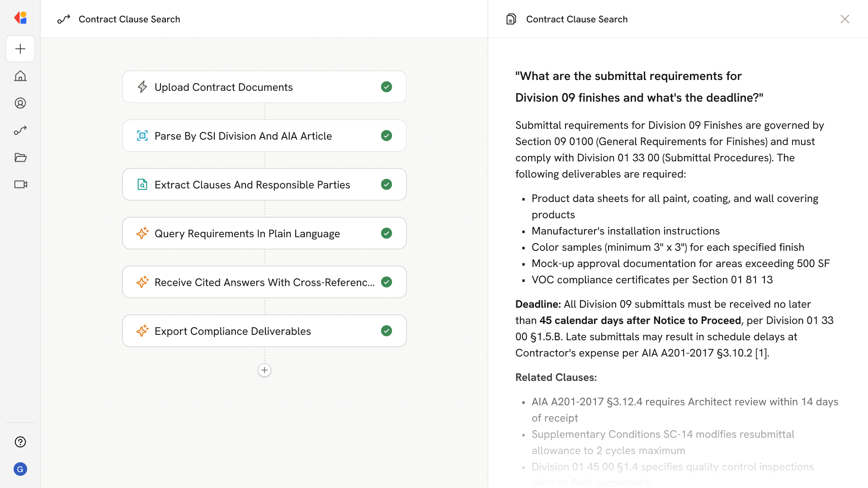Close the Contract Clause Search panel
868x488 pixels.
844,19
